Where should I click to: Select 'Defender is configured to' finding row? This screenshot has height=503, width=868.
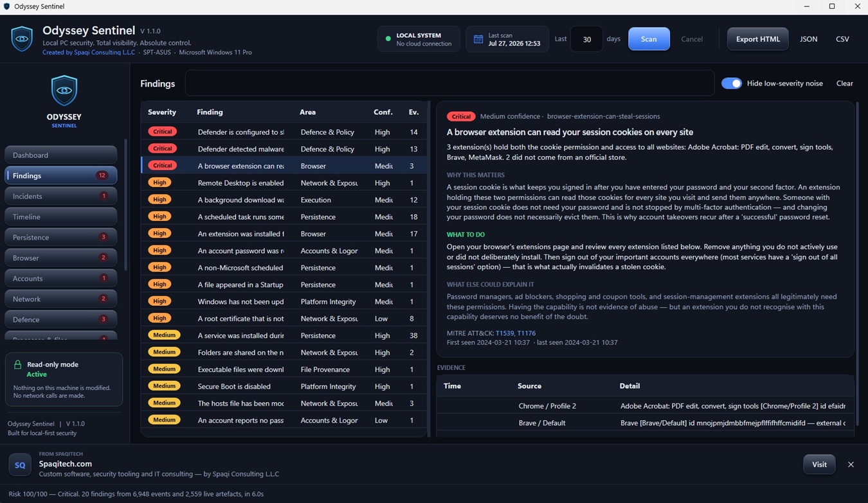coord(284,132)
